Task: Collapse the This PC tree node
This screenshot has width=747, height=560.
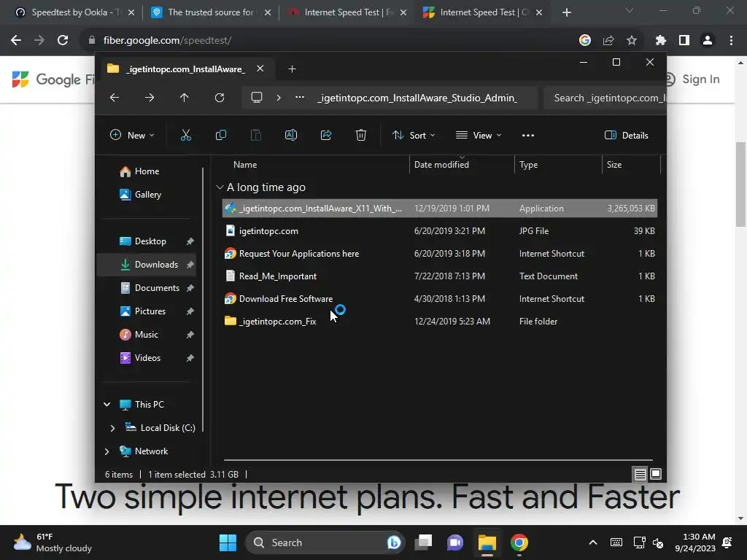Action: tap(107, 404)
